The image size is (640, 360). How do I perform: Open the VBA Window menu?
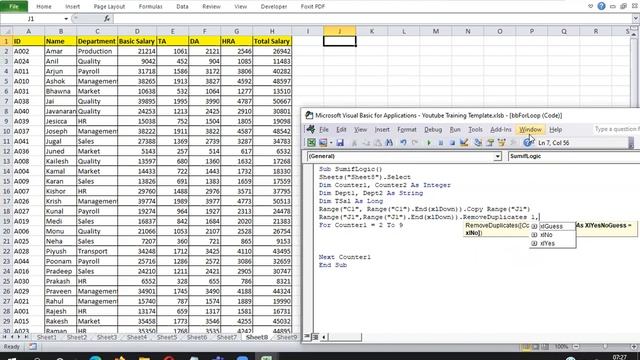click(x=530, y=129)
